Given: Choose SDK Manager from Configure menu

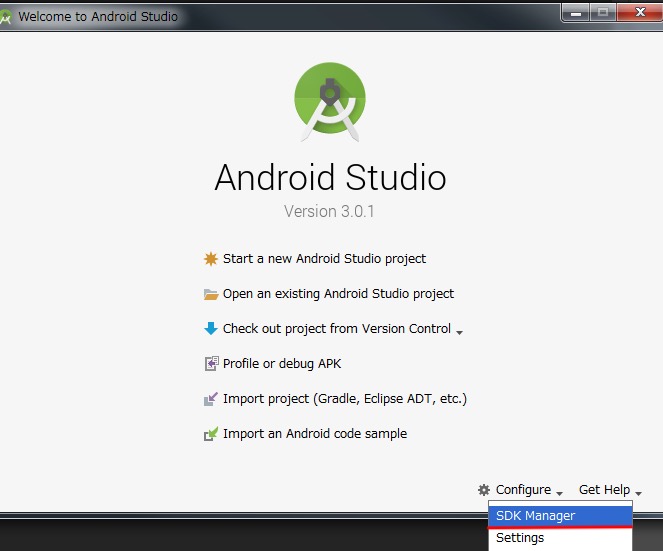Looking at the screenshot, I should [560, 515].
